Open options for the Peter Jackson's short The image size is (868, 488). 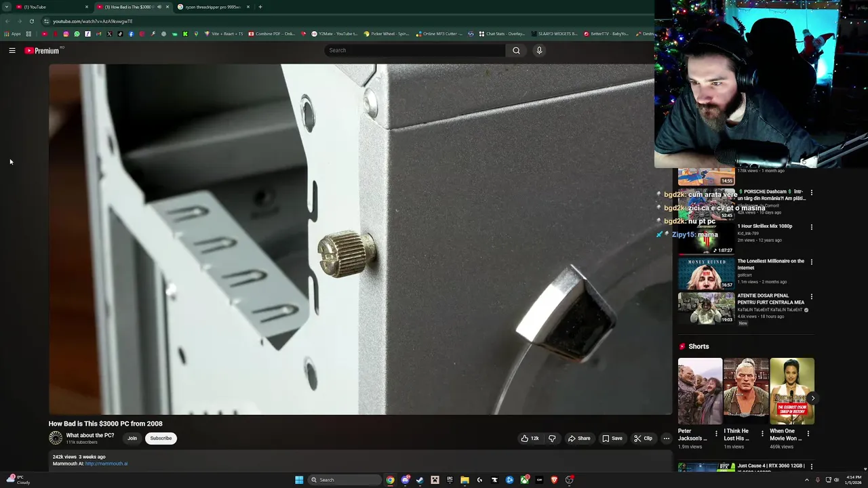pyautogui.click(x=716, y=433)
